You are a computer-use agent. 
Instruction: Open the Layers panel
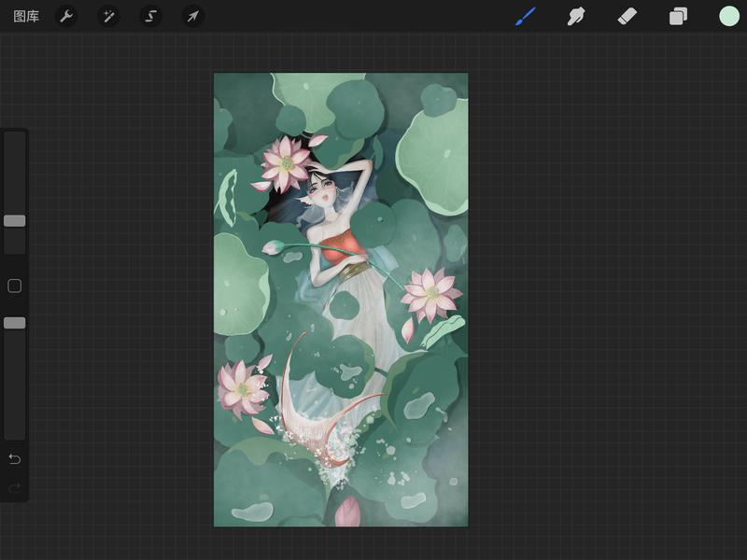[678, 16]
